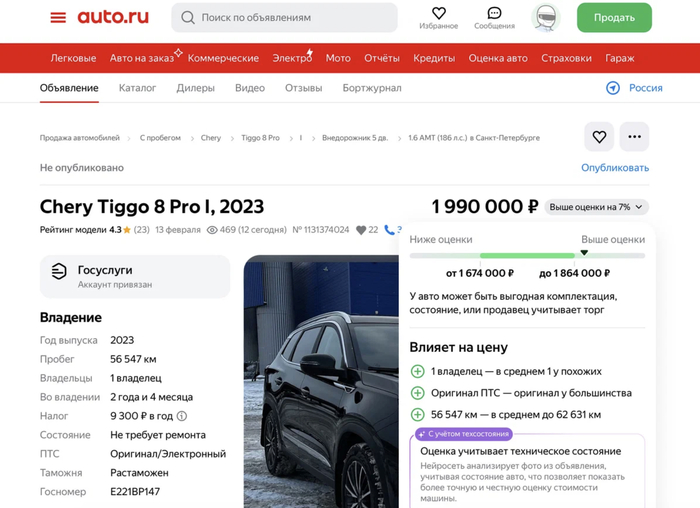Open the Отзывы tab

point(303,88)
